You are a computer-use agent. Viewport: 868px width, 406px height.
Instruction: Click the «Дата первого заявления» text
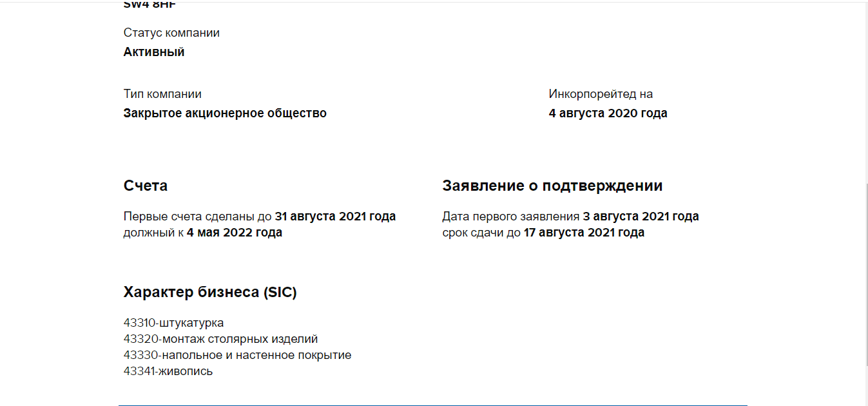pos(511,217)
